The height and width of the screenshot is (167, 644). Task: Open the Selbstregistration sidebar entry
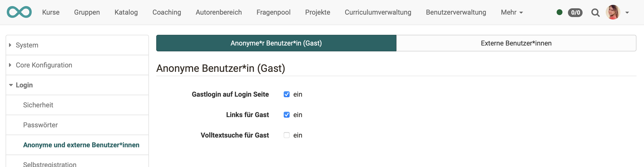click(x=49, y=164)
